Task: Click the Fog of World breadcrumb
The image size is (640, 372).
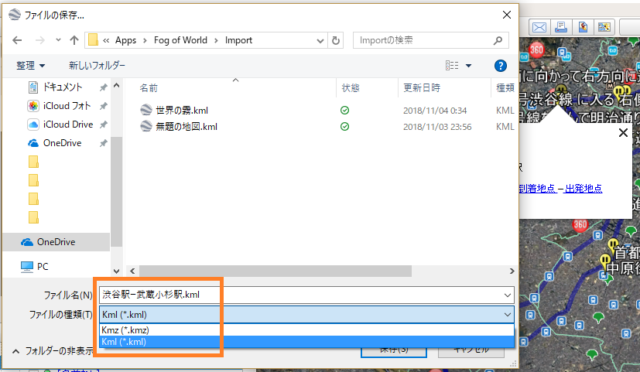Action: 180,40
